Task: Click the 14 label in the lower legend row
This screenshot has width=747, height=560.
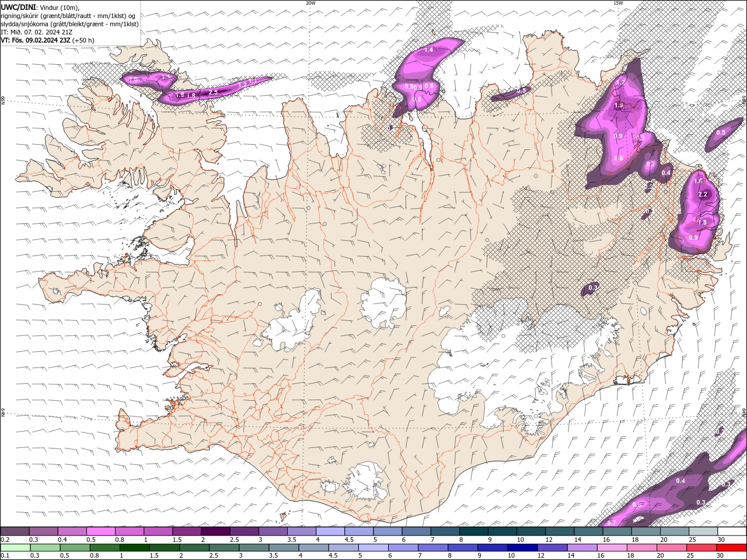Action: coord(571,556)
